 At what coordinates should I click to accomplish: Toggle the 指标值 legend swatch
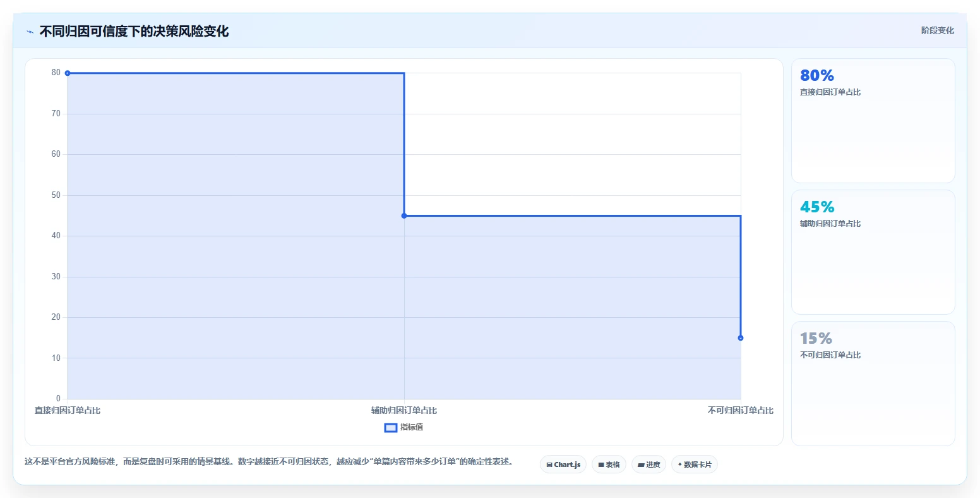pos(391,428)
